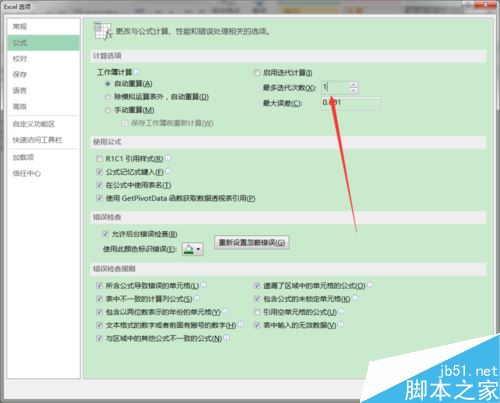Click 重新设置忽略错误 button
The image size is (500, 403).
pos(252,242)
